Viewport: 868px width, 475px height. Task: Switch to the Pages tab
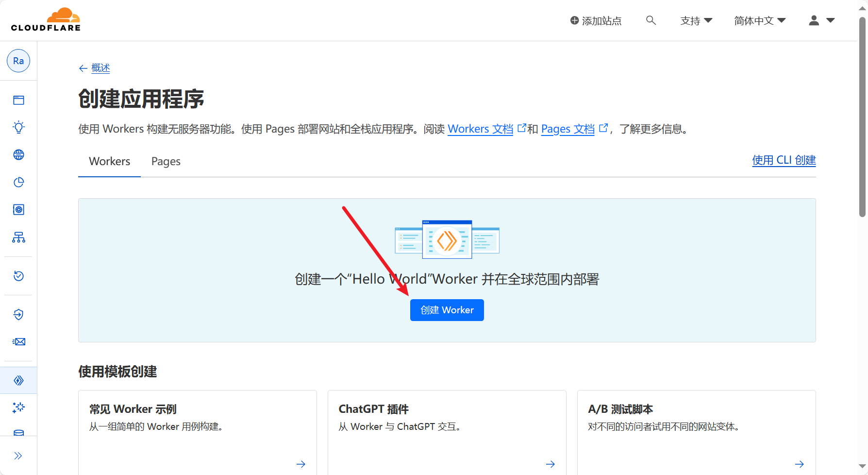coord(166,161)
